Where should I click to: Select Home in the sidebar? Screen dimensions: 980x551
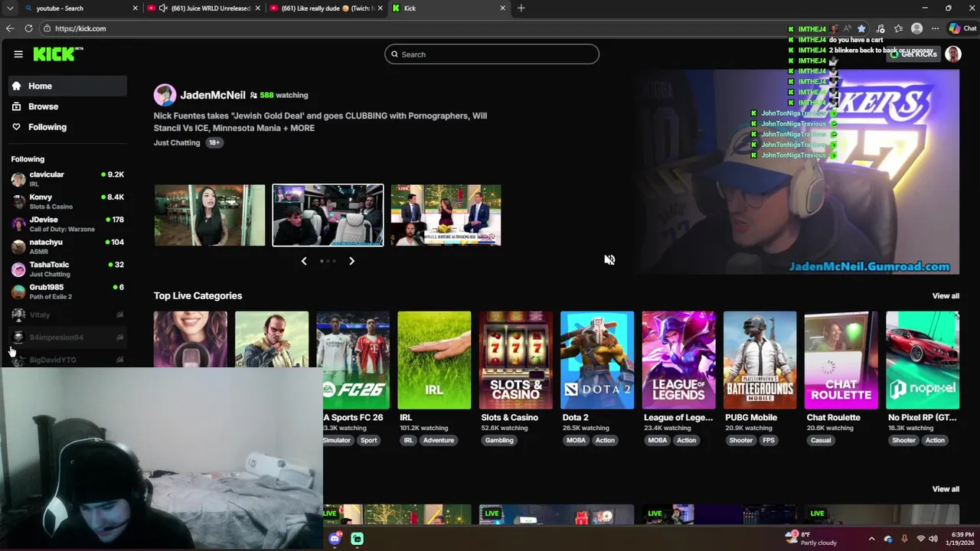pos(67,86)
